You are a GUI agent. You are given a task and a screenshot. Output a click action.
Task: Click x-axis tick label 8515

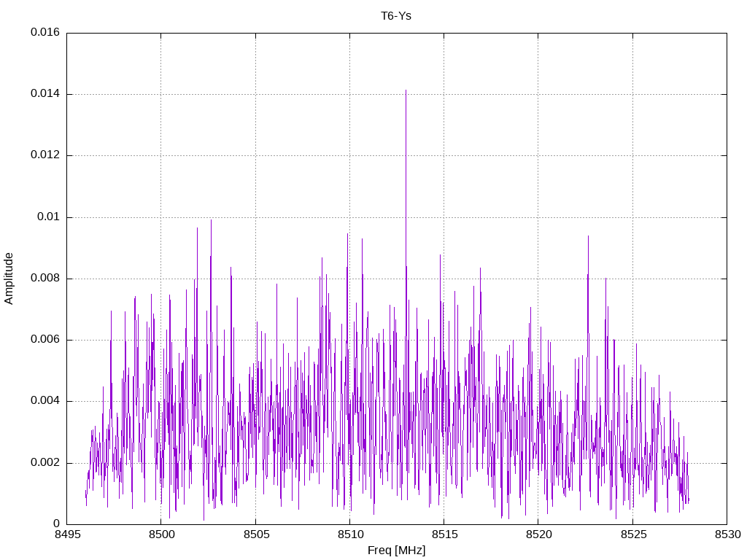pyautogui.click(x=444, y=534)
